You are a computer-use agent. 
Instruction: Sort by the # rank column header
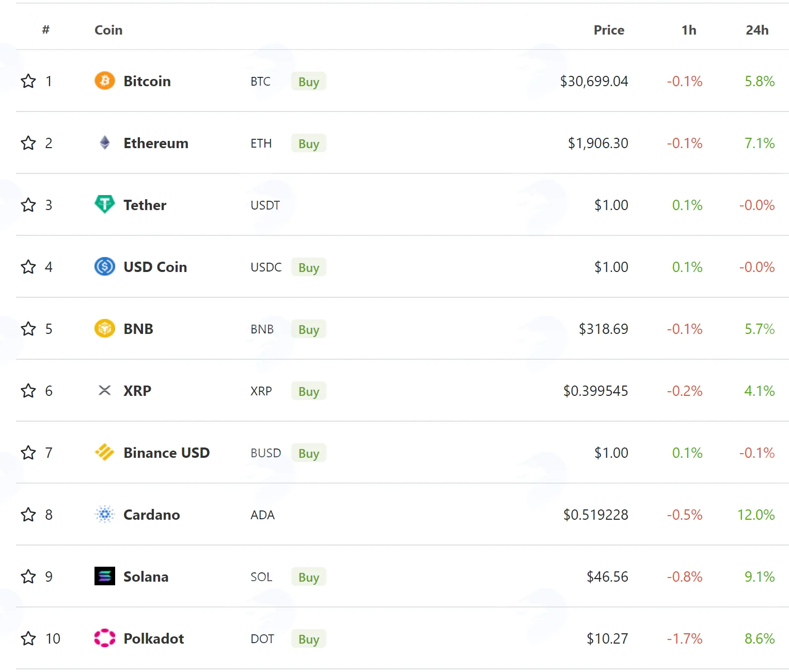tap(46, 29)
